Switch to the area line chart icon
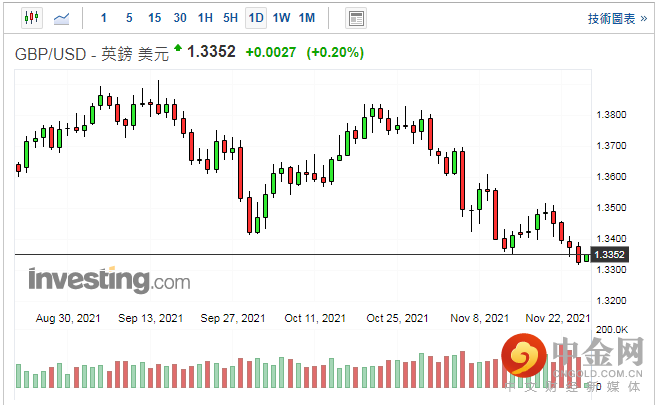658x405 pixels. click(62, 18)
